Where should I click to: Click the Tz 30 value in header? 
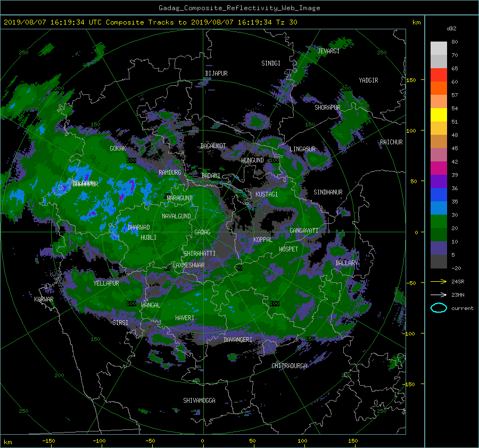[286, 22]
